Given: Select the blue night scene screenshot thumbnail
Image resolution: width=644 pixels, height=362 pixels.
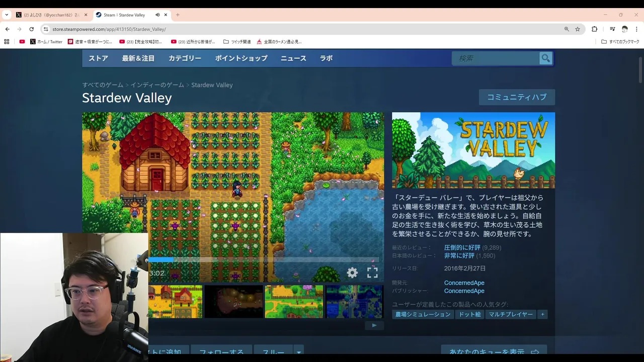Looking at the screenshot, I should click(354, 302).
